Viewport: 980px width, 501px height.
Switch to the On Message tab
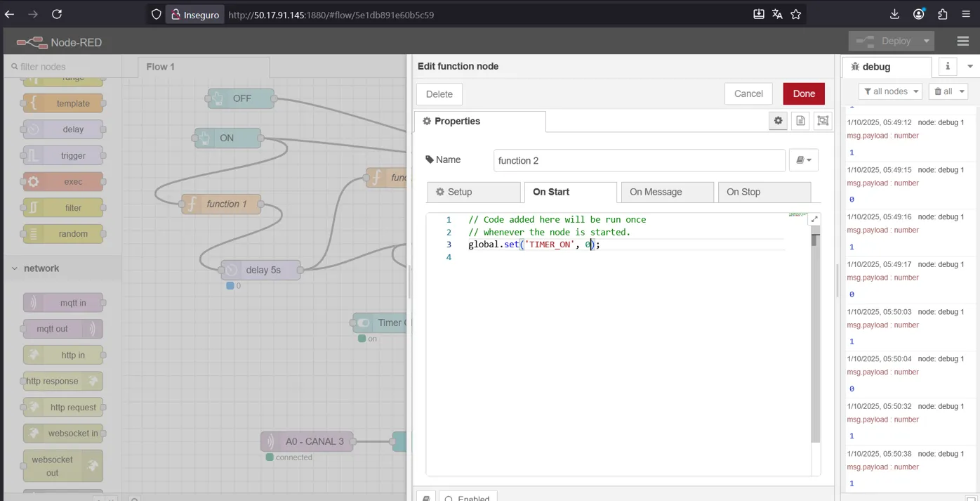pyautogui.click(x=667, y=192)
